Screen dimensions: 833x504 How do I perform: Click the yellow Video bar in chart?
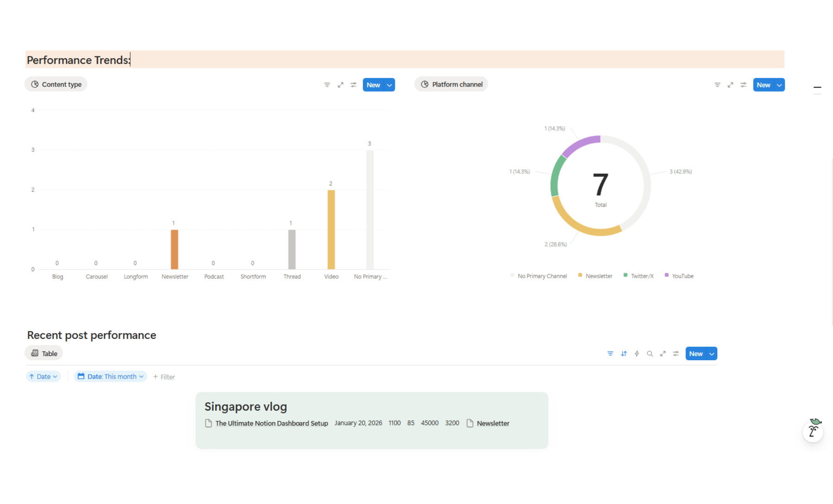331,230
